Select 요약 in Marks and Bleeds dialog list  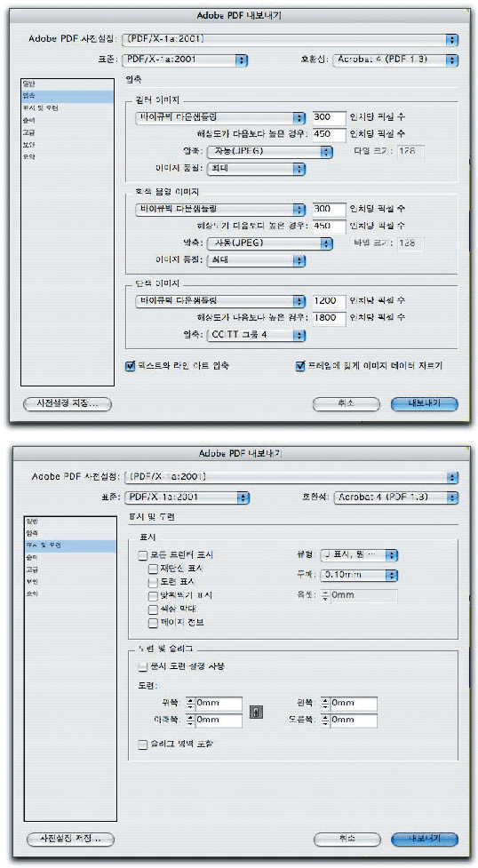click(70, 594)
